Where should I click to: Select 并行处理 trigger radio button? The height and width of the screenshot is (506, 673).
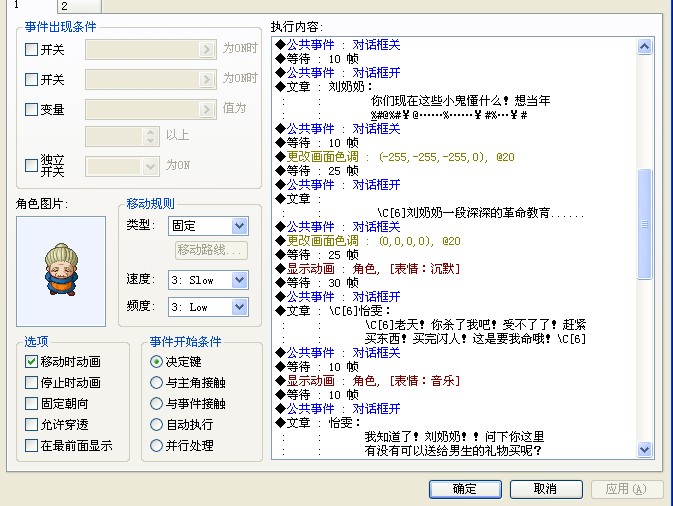point(156,445)
